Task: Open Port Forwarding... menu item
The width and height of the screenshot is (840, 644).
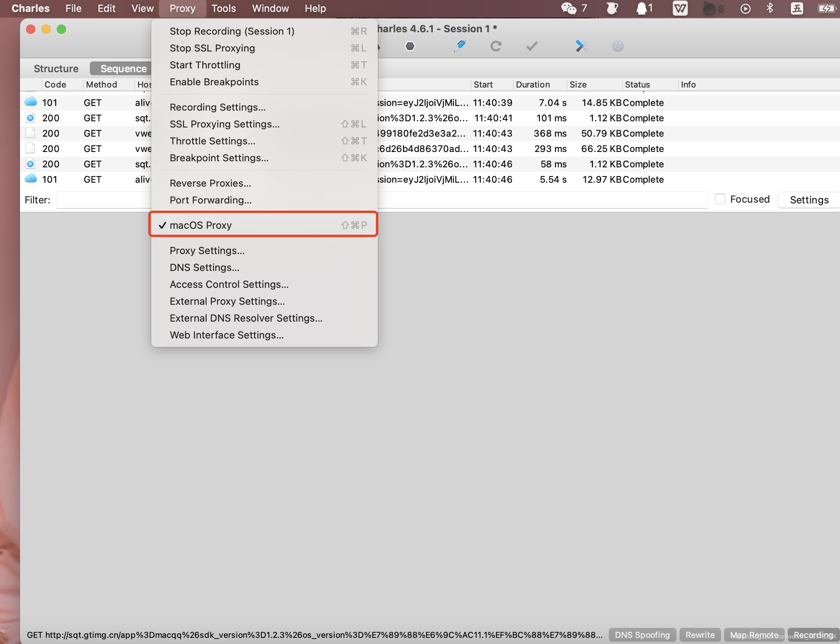Action: (264, 200)
